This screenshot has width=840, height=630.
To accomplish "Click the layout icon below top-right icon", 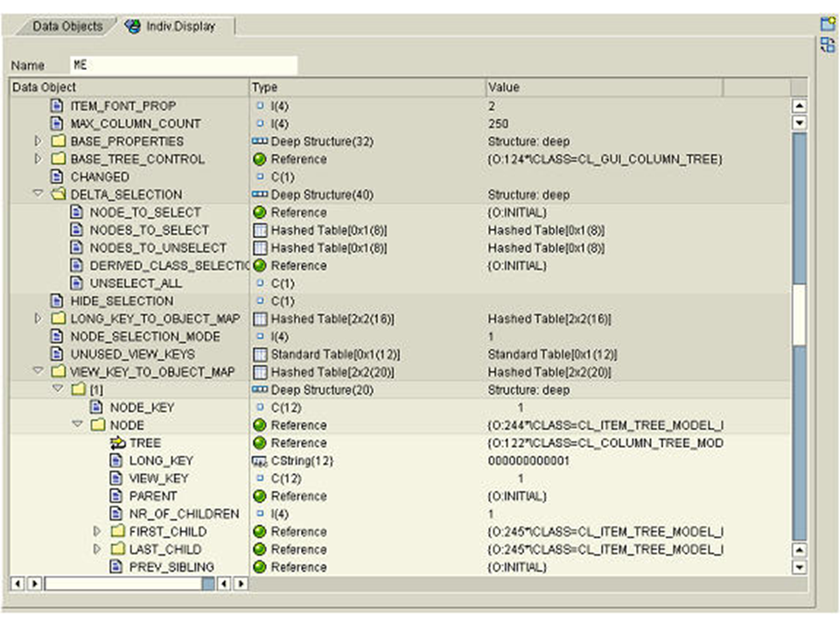I will click(x=827, y=45).
